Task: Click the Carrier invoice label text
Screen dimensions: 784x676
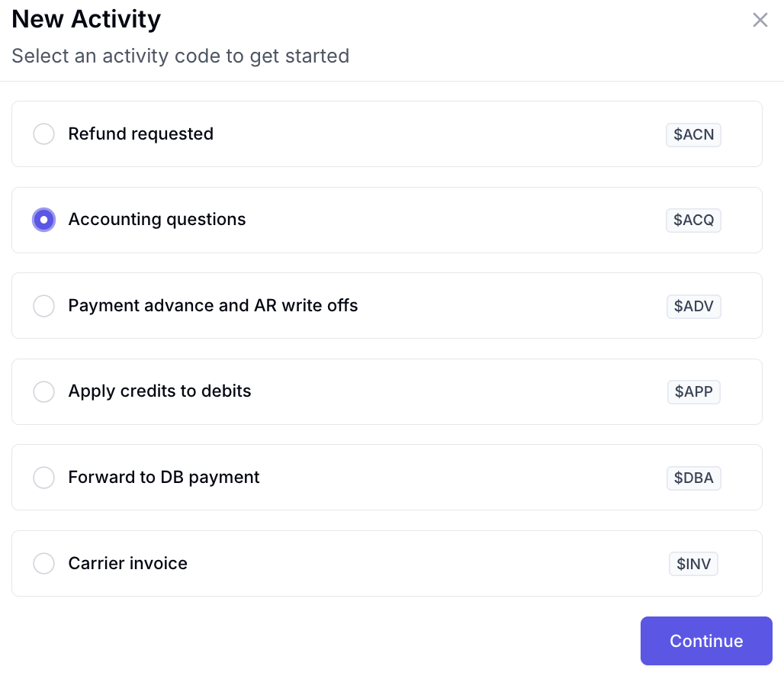Action: point(127,563)
